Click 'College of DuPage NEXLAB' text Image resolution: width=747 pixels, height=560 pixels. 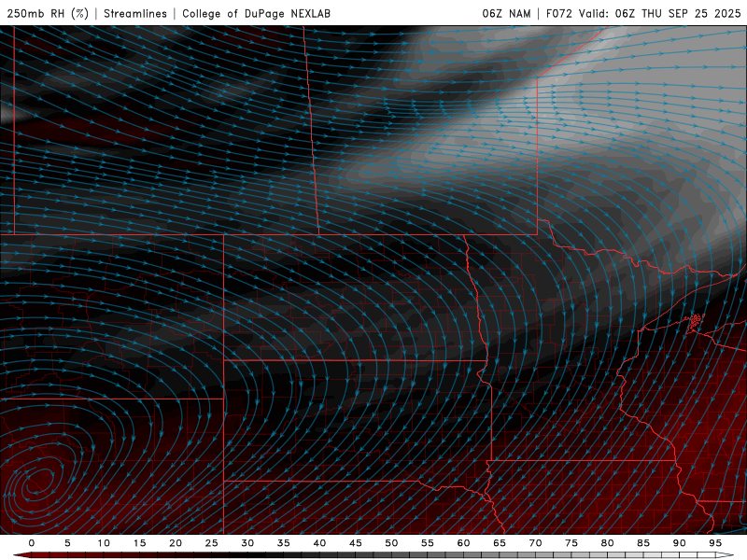pyautogui.click(x=256, y=13)
